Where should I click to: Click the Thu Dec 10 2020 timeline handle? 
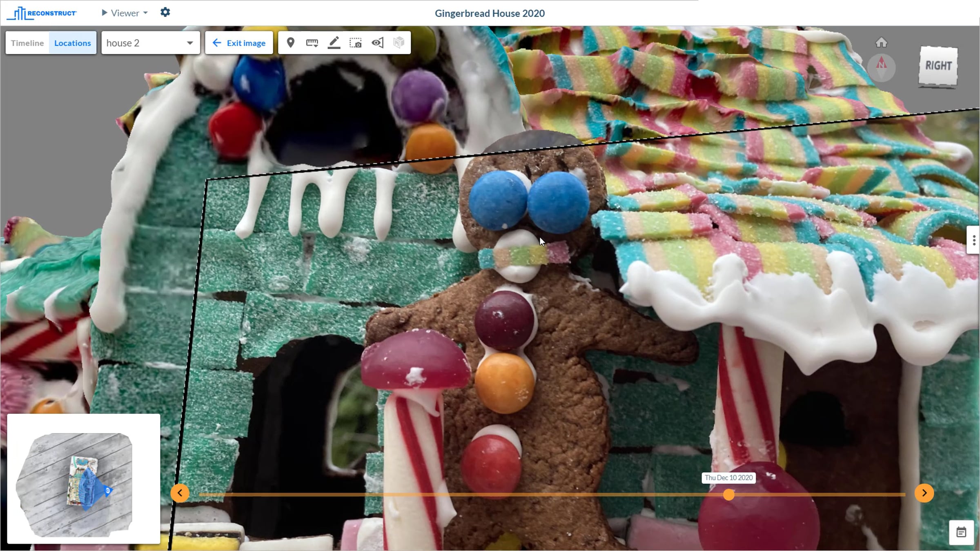tap(728, 495)
